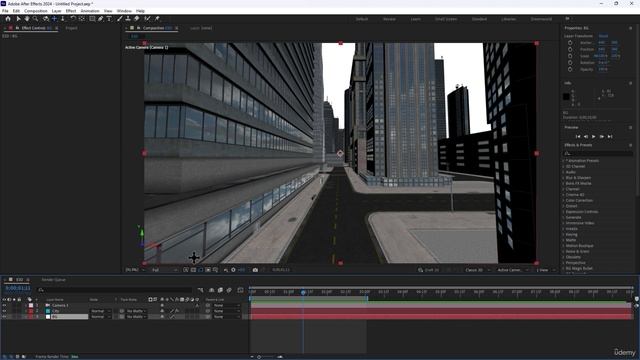This screenshot has height=360, width=640.
Task: Click the timeline current time display
Action: (x=18, y=289)
